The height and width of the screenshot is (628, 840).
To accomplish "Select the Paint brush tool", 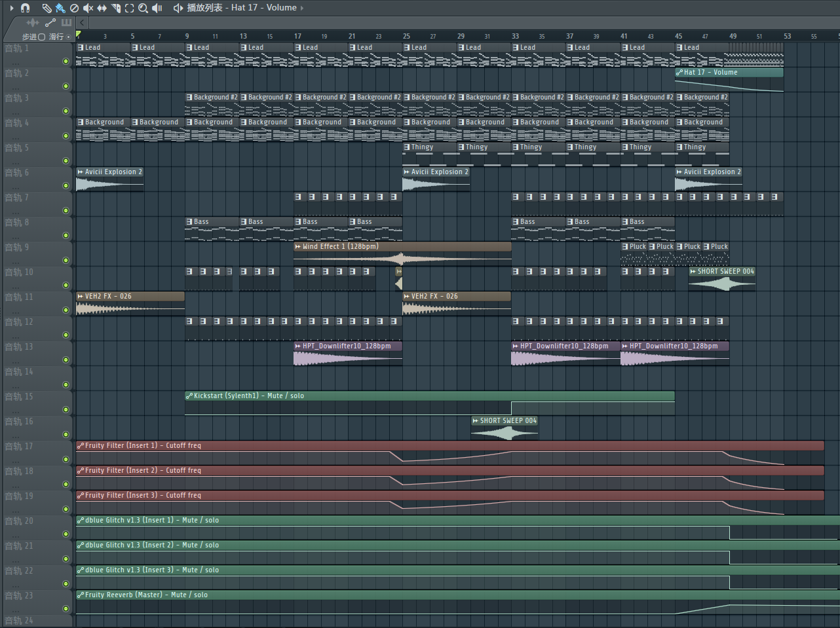I will [60, 8].
